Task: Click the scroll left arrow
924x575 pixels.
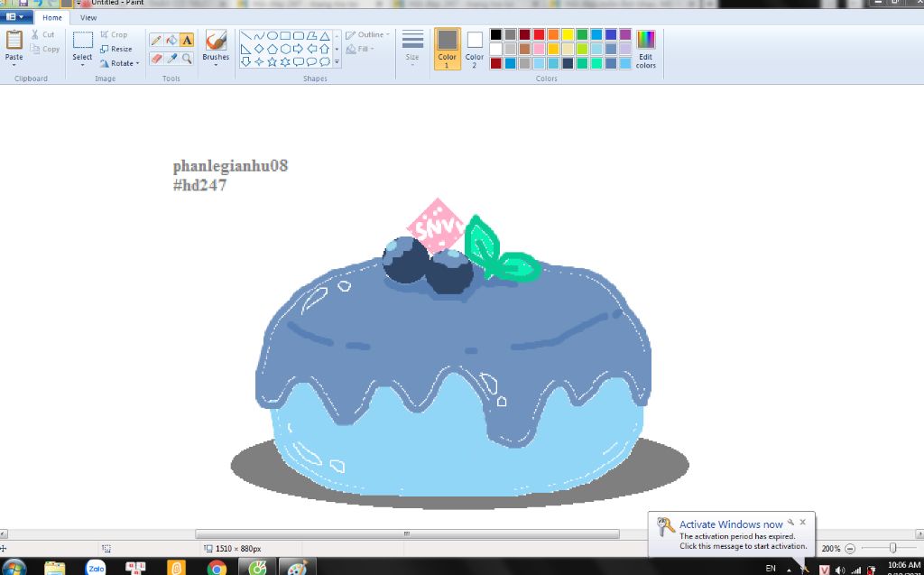Action: point(4,533)
